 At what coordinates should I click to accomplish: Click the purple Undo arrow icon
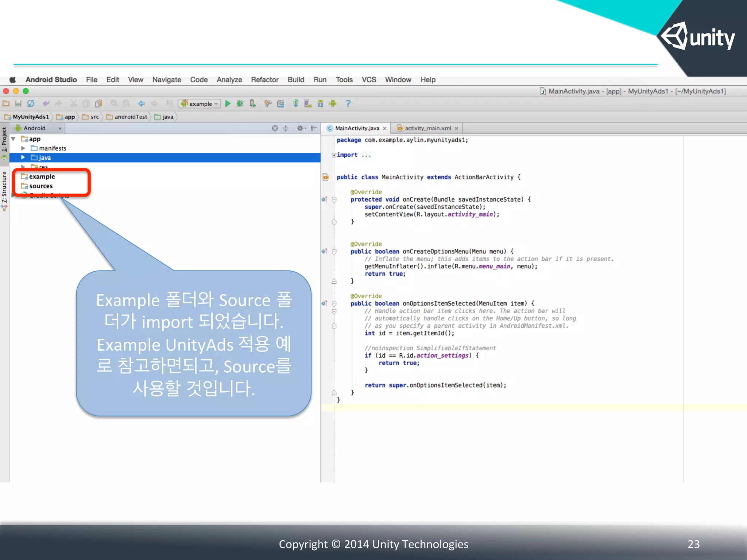pos(46,104)
